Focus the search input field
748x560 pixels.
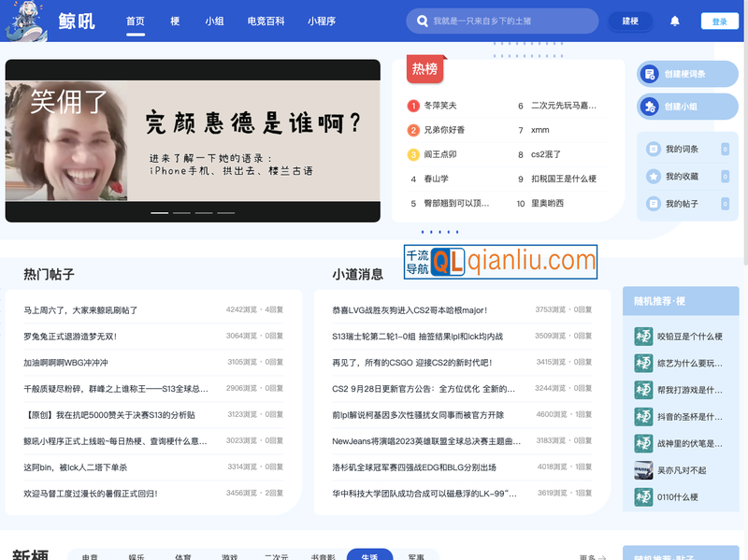click(510, 22)
